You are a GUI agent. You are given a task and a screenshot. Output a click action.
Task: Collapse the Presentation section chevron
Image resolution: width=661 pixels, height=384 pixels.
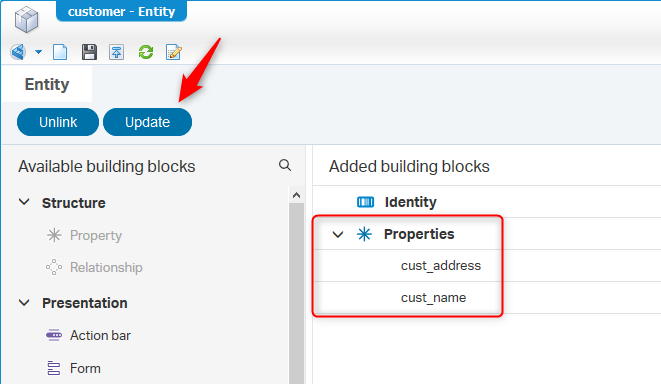click(24, 303)
